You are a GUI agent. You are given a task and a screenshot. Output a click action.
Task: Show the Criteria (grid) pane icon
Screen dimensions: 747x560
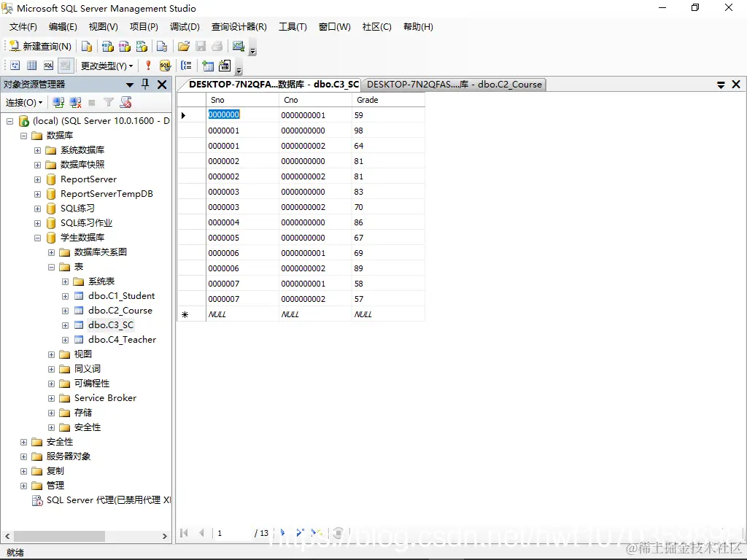[32, 66]
